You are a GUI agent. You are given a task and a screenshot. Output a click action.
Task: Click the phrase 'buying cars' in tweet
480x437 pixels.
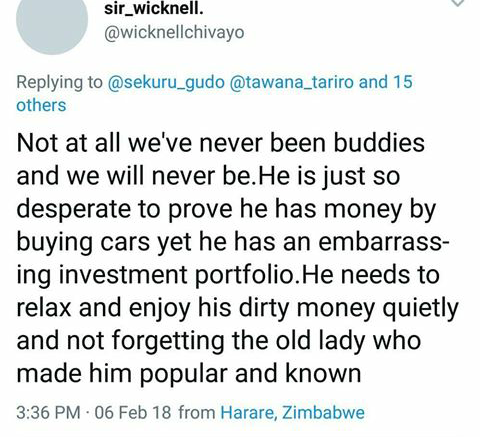tap(83, 242)
